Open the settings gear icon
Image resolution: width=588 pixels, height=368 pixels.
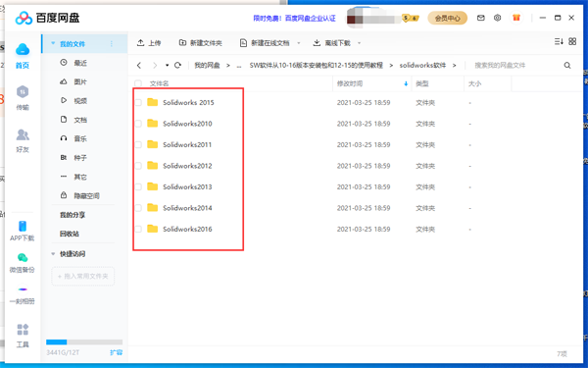pos(497,18)
